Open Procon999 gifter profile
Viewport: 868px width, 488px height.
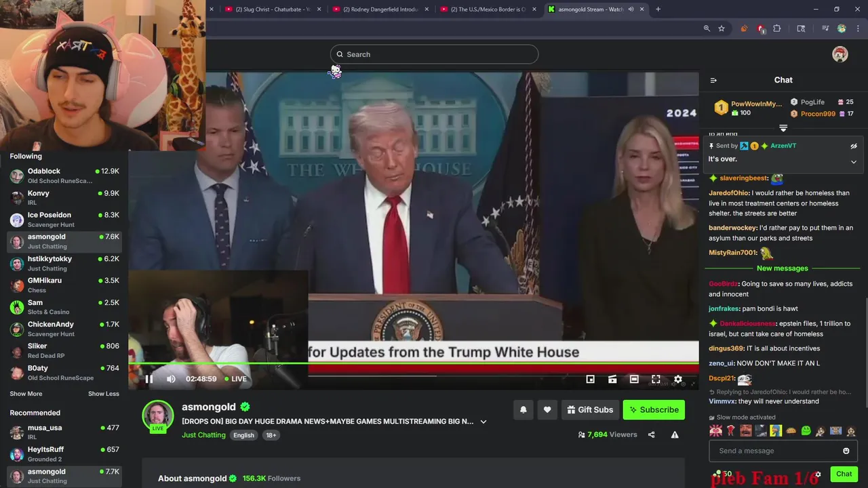(818, 114)
